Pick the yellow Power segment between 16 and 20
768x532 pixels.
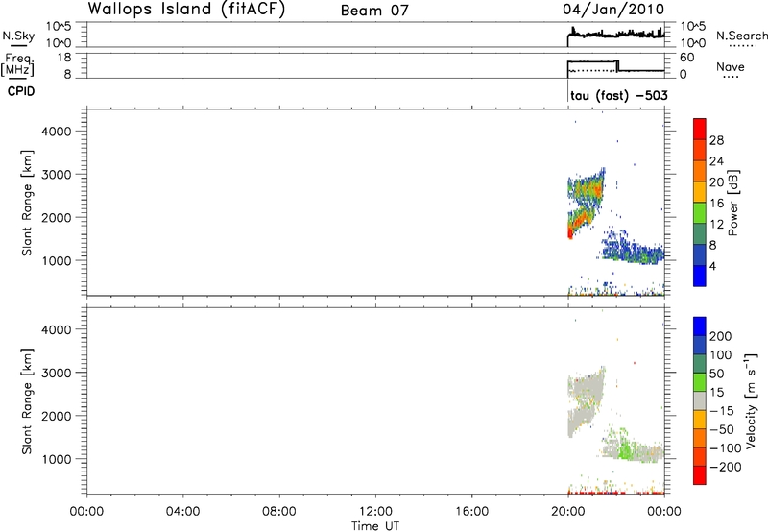pos(700,192)
